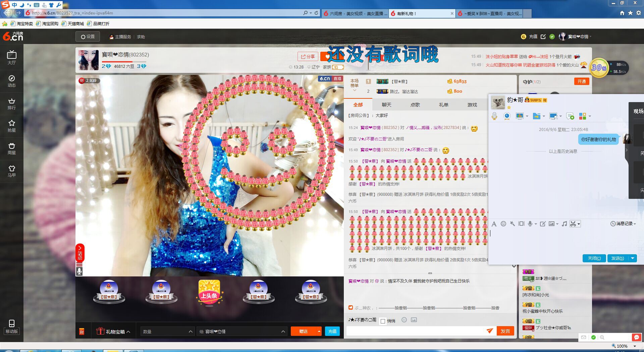Click QQ apps colored grid icon
The height and width of the screenshot is (352, 644).
coord(583,116)
